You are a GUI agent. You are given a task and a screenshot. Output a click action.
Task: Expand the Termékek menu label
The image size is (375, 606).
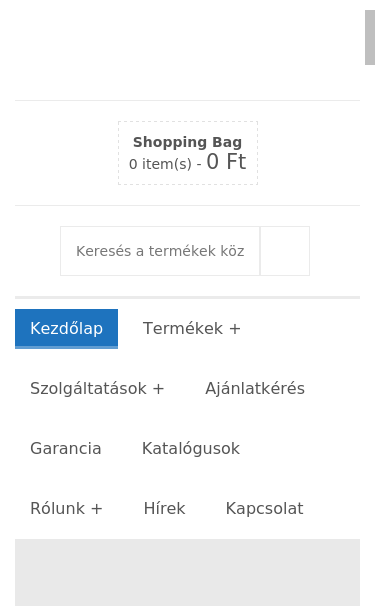183,329
